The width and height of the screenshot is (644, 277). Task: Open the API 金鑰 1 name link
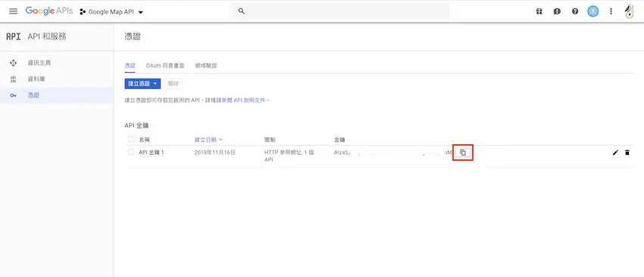[151, 153]
